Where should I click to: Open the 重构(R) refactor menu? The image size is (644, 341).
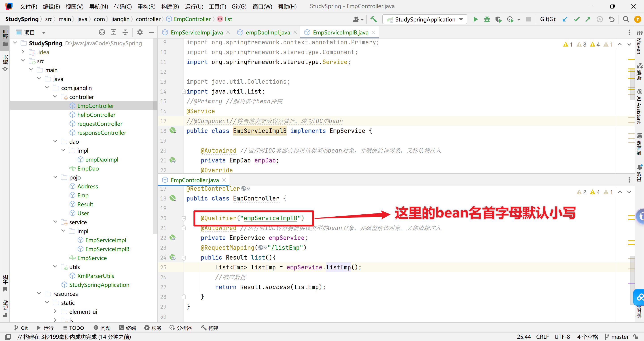coord(146,6)
